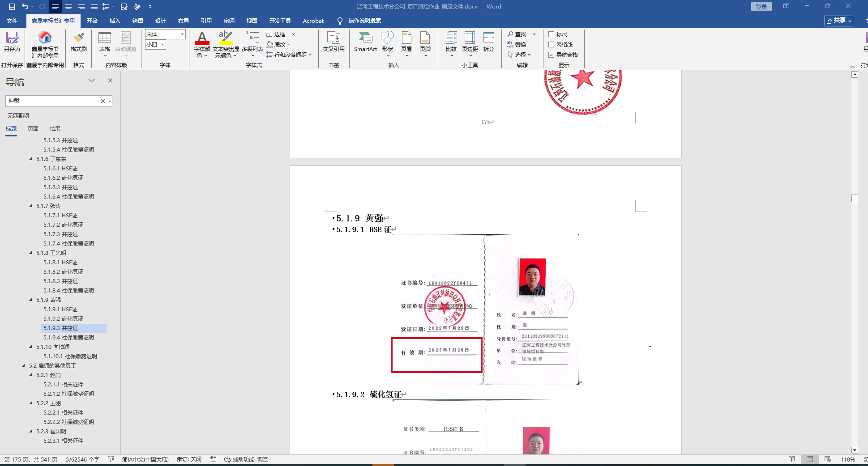Image resolution: width=868 pixels, height=466 pixels.
Task: Collapse the 5.1.9 黄强 heading in navigation
Action: 31,300
